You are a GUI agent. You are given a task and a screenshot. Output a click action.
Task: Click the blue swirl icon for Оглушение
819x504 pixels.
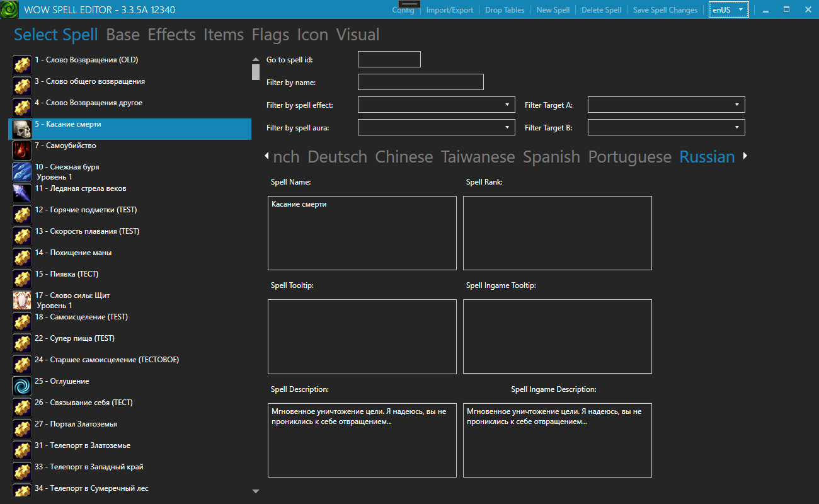coord(22,386)
